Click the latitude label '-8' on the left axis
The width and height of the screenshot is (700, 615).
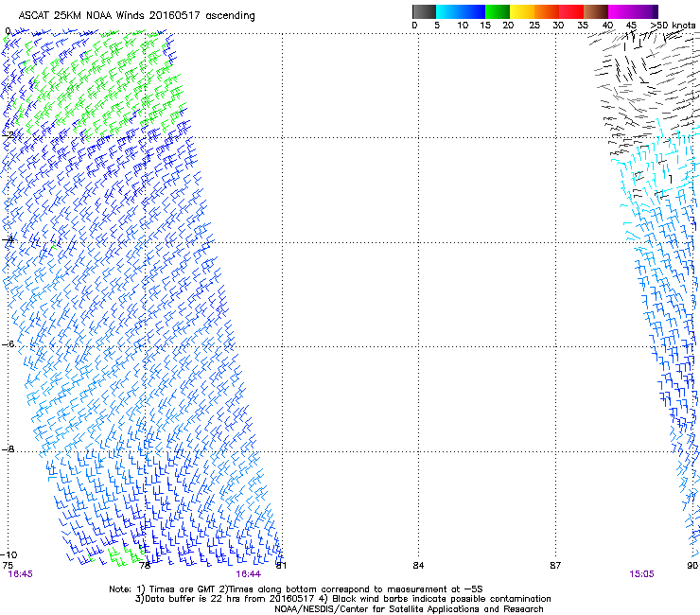[9, 448]
